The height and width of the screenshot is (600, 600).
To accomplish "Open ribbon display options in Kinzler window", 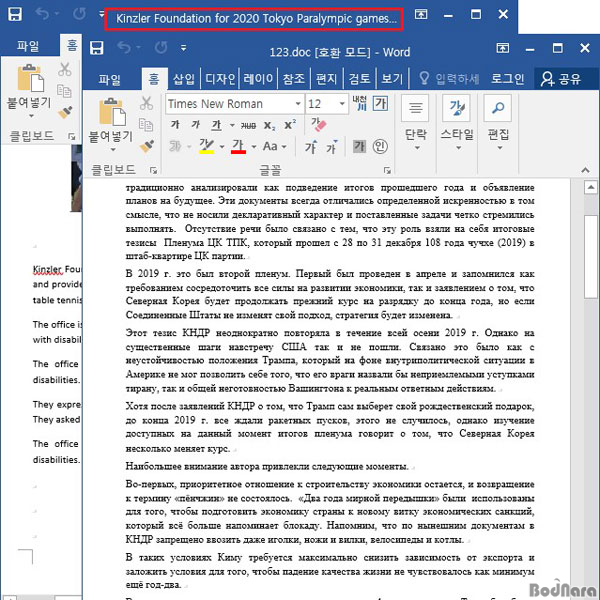I will [421, 15].
